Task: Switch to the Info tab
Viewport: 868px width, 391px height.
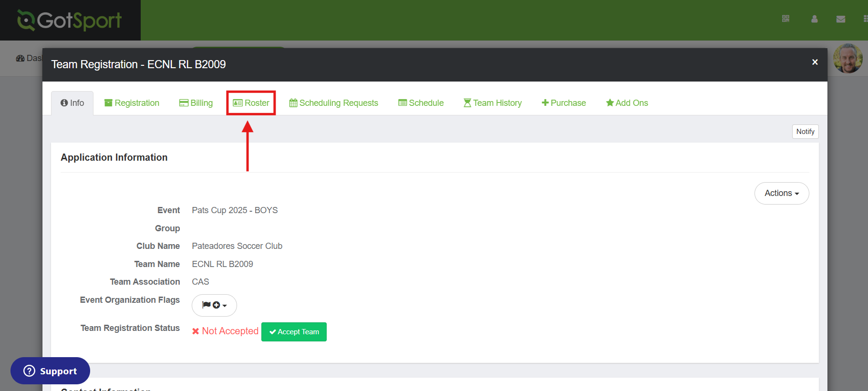Action: [72, 103]
